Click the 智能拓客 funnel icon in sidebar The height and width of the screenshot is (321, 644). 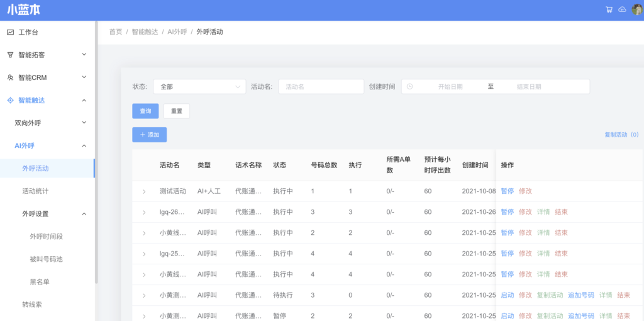coord(10,55)
